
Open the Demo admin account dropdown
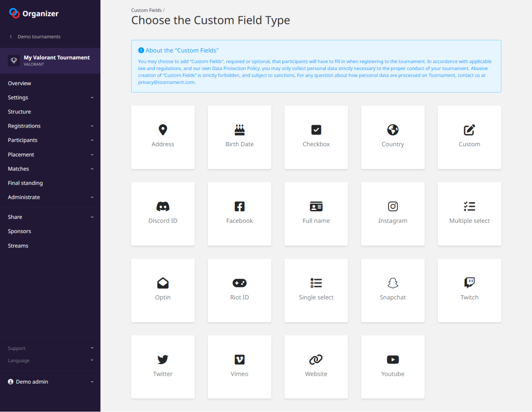(50, 381)
